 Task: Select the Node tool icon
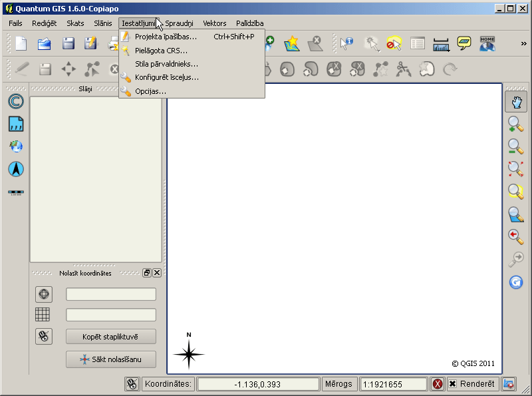(92, 69)
